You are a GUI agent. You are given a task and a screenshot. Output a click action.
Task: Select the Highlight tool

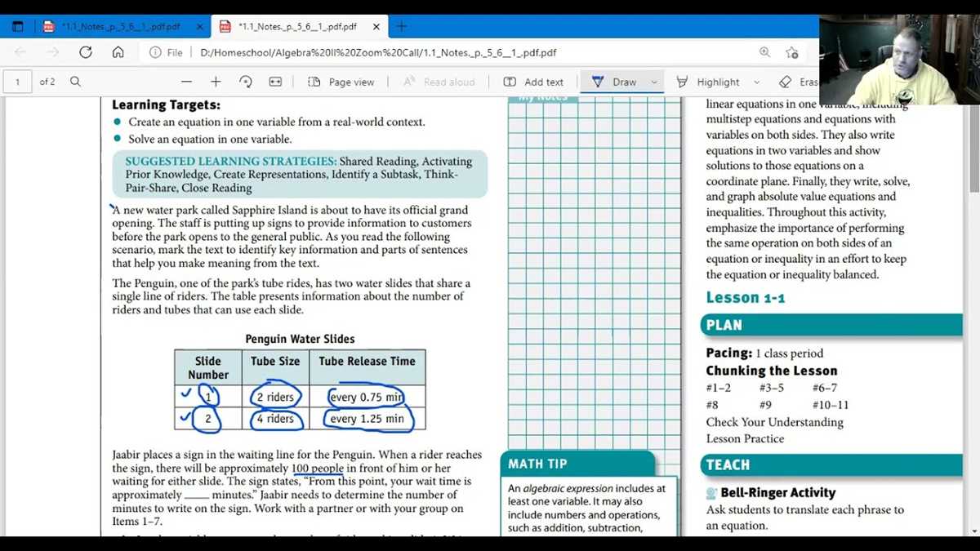tap(708, 82)
